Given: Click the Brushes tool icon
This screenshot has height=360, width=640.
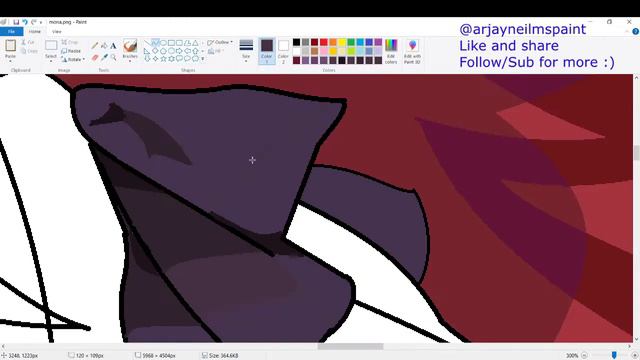Looking at the screenshot, I should (x=130, y=46).
